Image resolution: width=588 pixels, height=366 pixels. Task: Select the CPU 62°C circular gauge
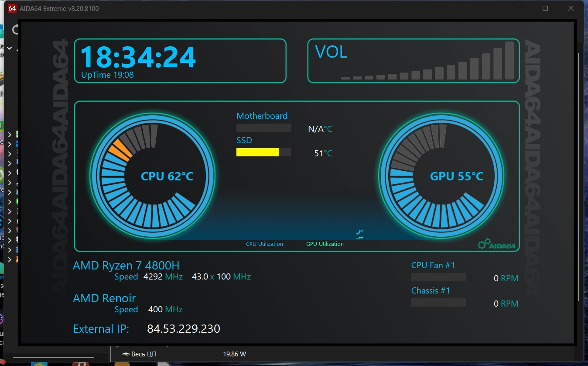pos(152,176)
